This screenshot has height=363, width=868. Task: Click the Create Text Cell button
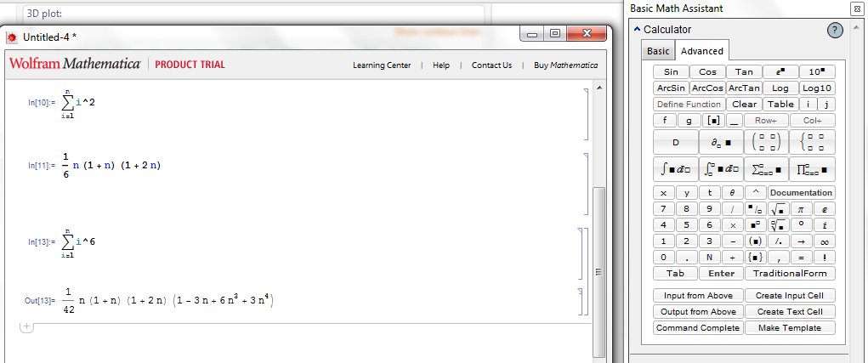click(x=790, y=311)
